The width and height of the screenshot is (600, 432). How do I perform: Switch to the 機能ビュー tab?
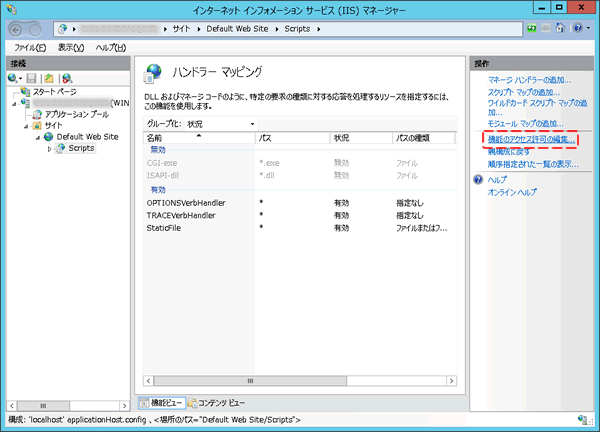coord(162,403)
